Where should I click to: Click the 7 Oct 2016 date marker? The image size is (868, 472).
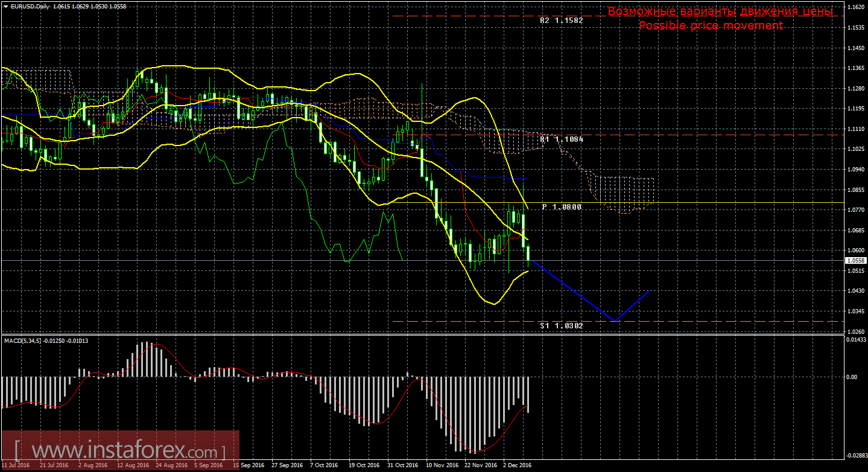(325, 465)
